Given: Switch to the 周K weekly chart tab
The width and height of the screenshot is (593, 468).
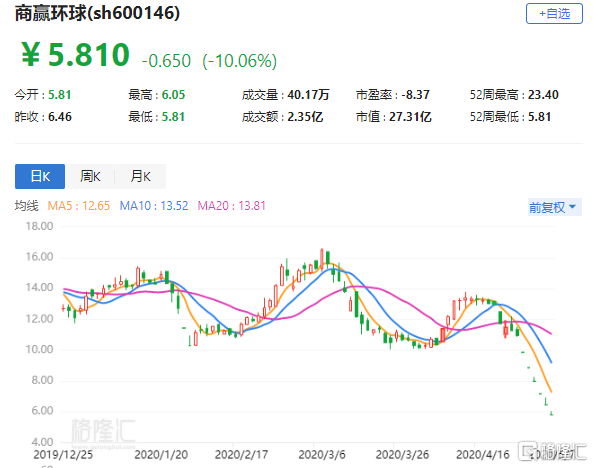Looking at the screenshot, I should tap(90, 176).
